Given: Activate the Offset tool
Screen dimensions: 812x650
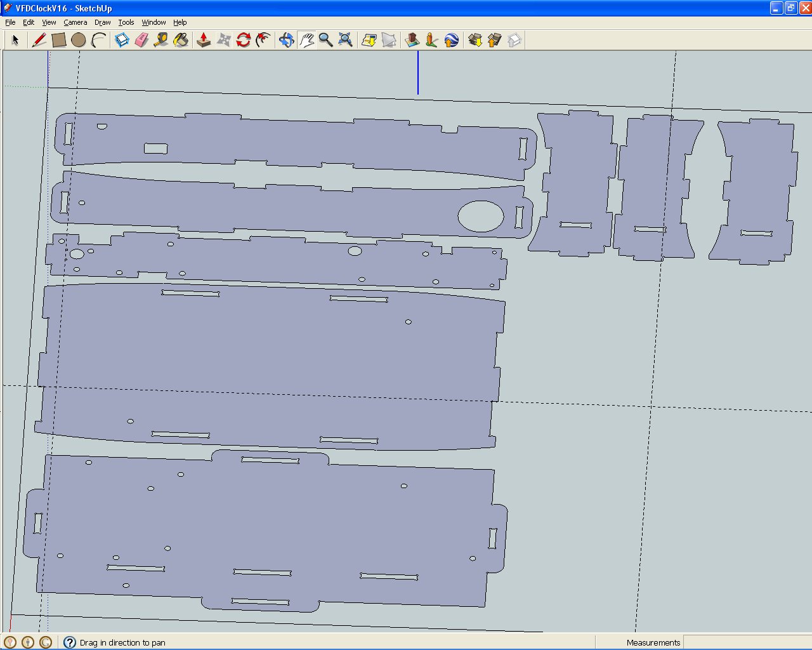Looking at the screenshot, I should click(x=263, y=40).
